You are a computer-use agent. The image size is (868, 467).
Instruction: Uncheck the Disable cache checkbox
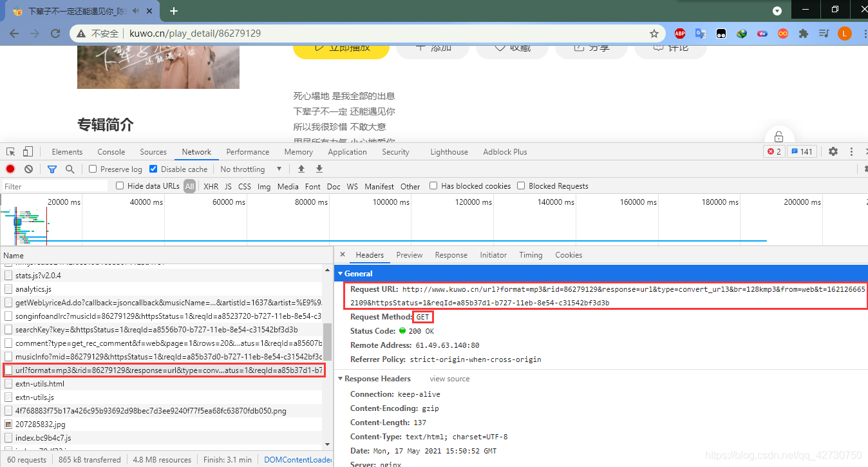pos(153,169)
